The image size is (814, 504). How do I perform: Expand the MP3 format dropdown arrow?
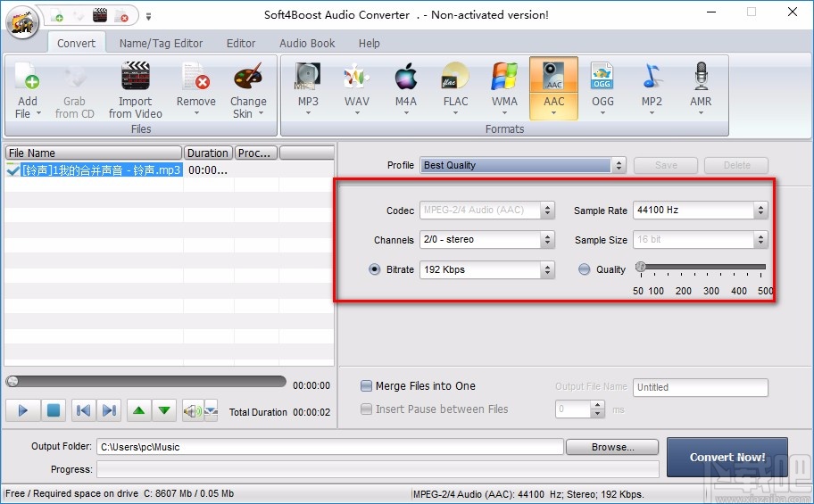click(308, 112)
